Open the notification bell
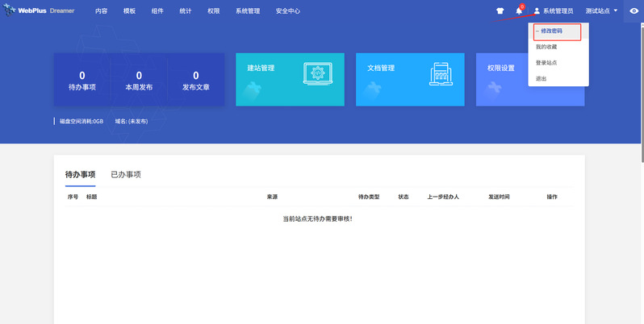Image resolution: width=644 pixels, height=324 pixels. pyautogui.click(x=519, y=11)
